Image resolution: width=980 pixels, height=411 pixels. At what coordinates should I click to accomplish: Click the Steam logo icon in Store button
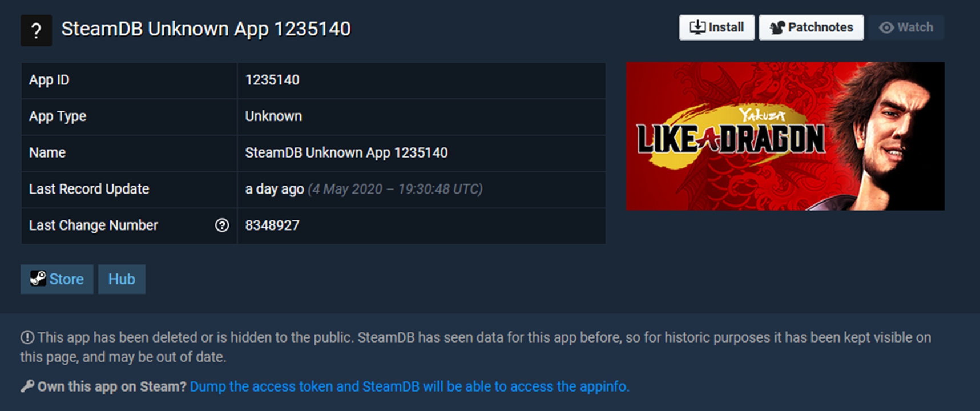pyautogui.click(x=38, y=279)
